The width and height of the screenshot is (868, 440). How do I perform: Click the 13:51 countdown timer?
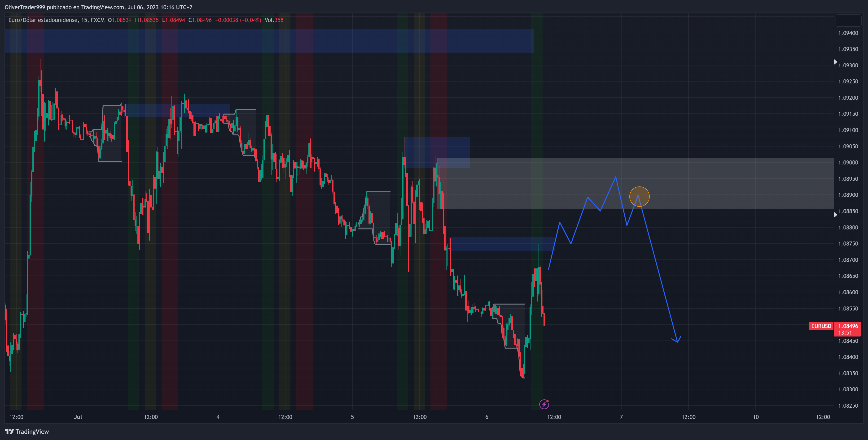point(845,333)
